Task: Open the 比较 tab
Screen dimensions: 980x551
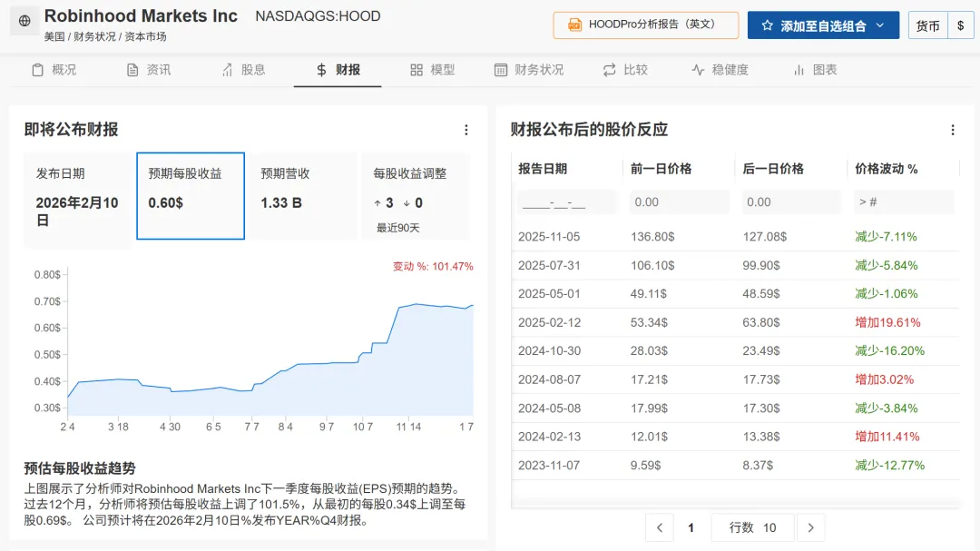Action: tap(625, 70)
